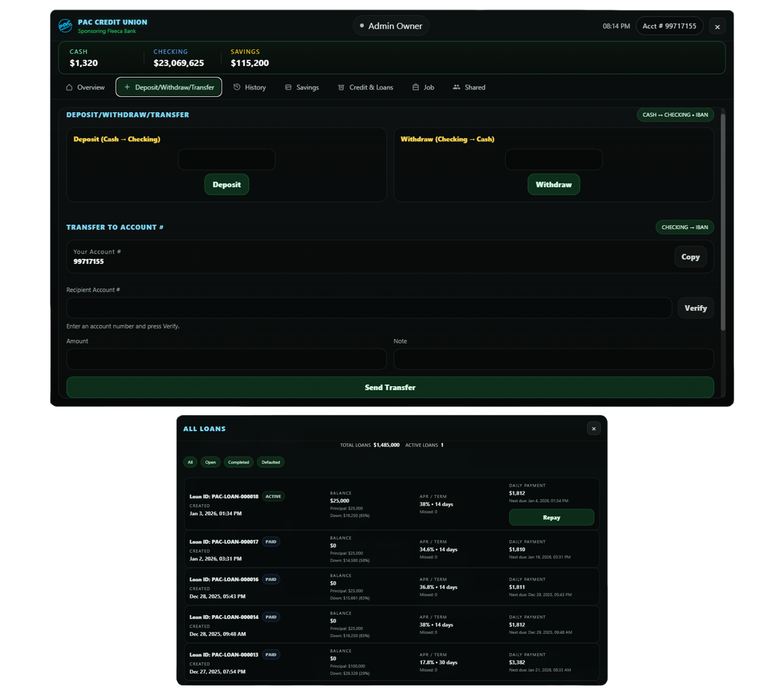Viewport: 784px width, 695px height.
Task: Filter loans by All
Action: 190,462
